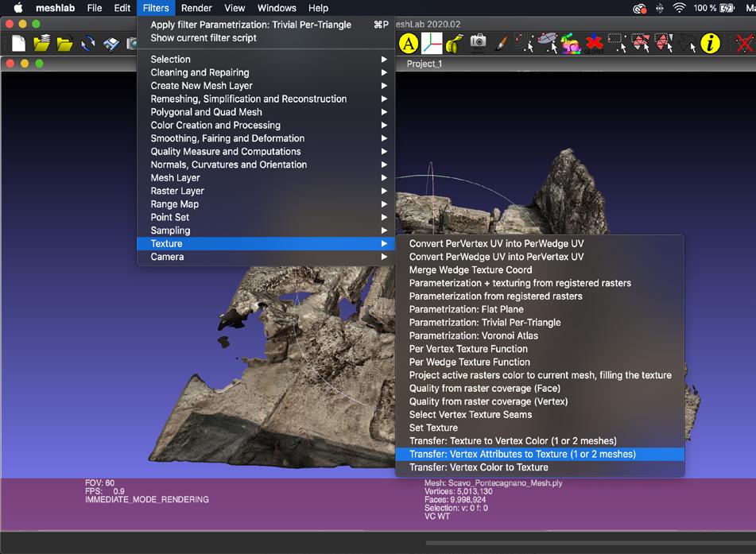The image size is (756, 554).
Task: Expand the Polygonal and Quad Mesh arrow
Action: click(384, 112)
